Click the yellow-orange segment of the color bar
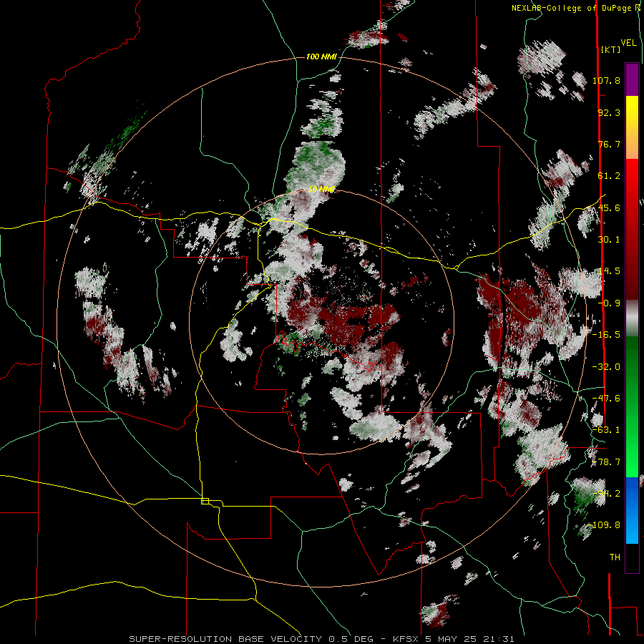Viewport: 644px width, 644px height. click(632, 127)
